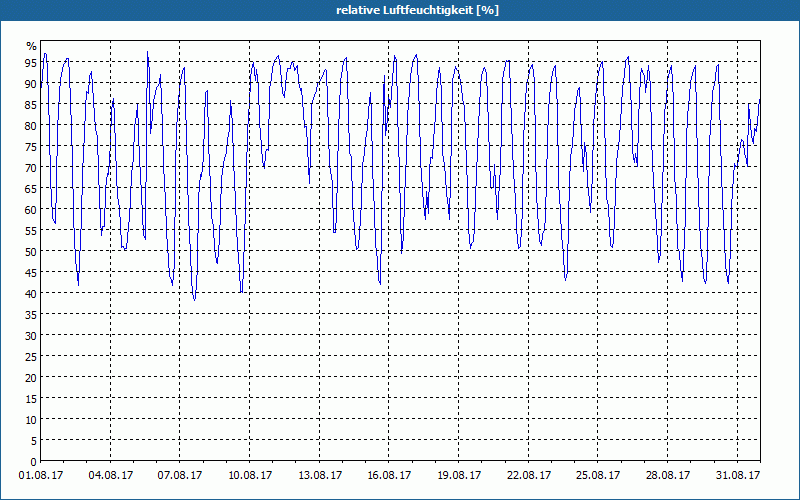
Task: Select the 04.08.17 date label
Action: [111, 476]
